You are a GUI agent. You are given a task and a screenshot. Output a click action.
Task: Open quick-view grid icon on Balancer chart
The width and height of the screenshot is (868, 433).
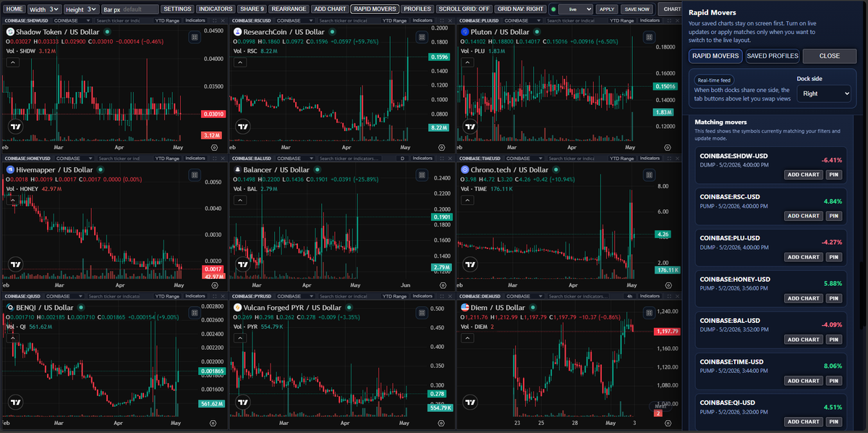(x=421, y=175)
